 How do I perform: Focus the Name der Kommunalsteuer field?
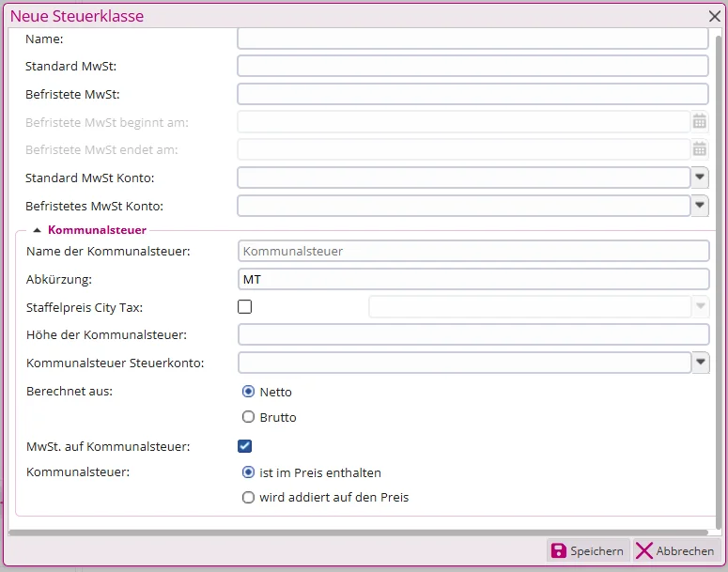(x=473, y=251)
